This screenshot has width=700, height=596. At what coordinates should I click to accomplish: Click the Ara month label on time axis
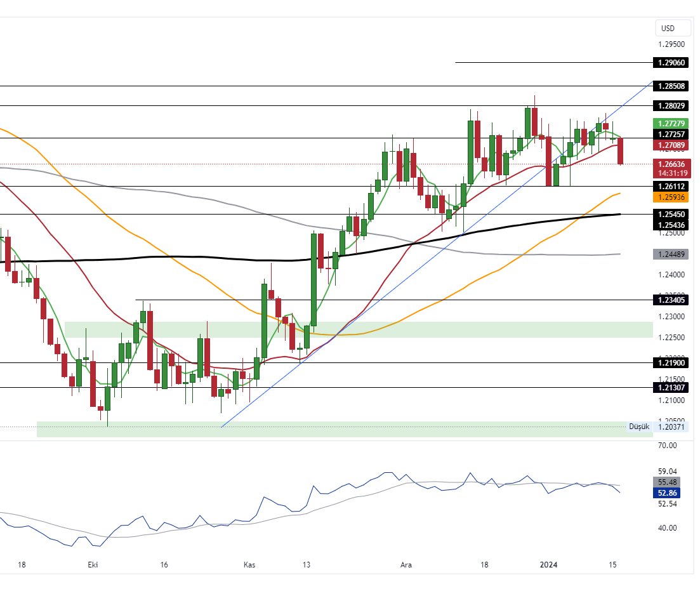(x=406, y=565)
